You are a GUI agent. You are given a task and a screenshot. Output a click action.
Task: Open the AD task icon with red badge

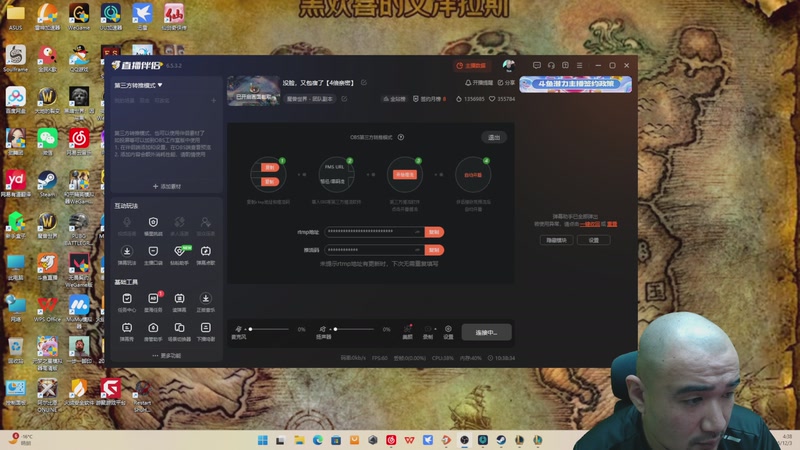[x=153, y=298]
